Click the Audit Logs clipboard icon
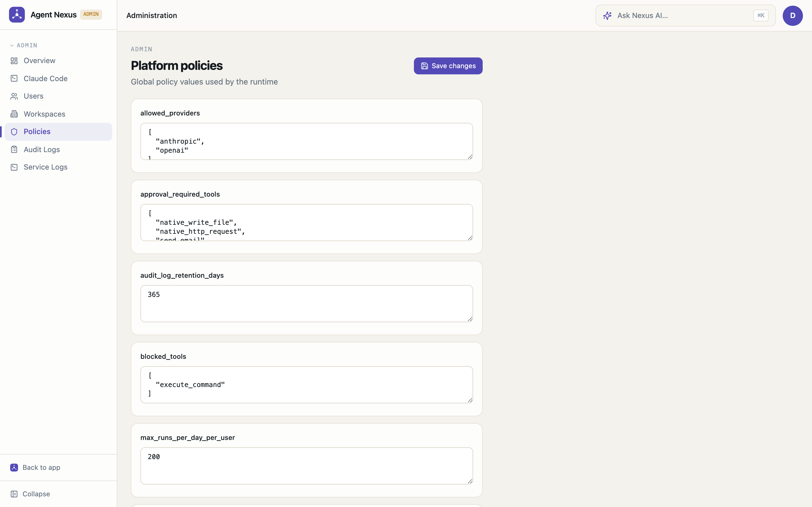812x507 pixels. click(14, 150)
